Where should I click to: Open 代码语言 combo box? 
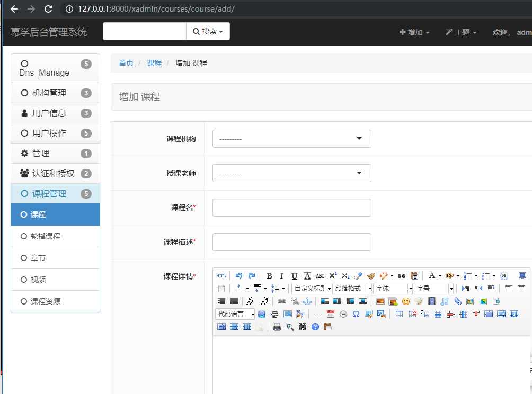pos(235,314)
